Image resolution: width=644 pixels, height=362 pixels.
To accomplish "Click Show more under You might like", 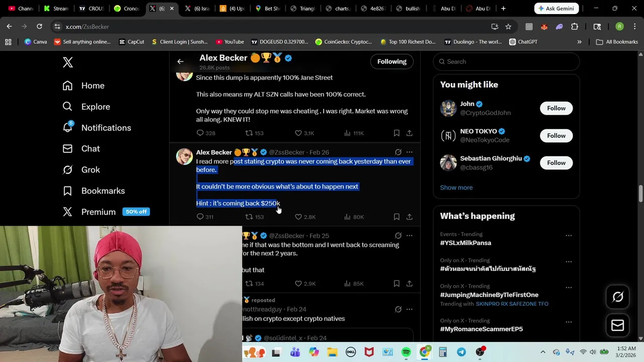I will (456, 188).
